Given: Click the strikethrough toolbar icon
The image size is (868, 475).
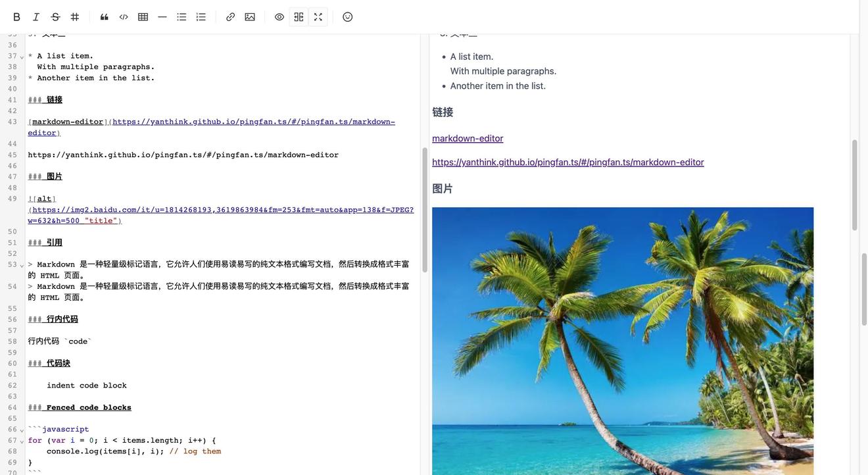Looking at the screenshot, I should pos(55,17).
